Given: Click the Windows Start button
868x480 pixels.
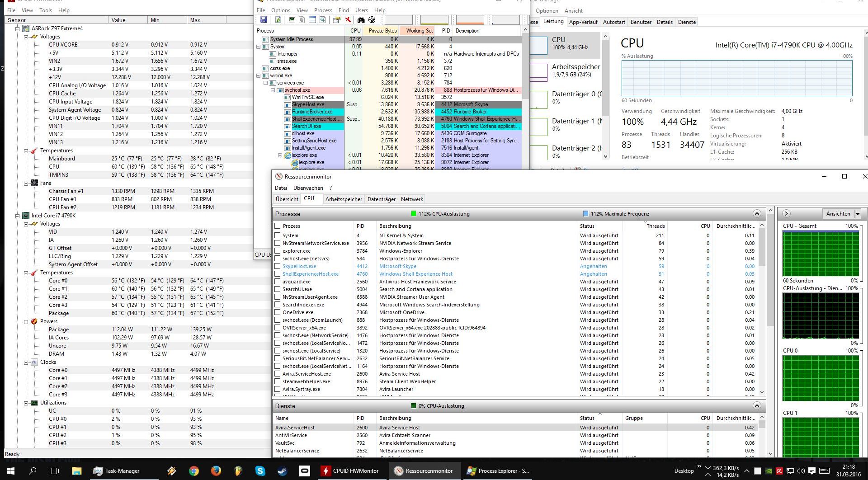Looking at the screenshot, I should (x=11, y=471).
